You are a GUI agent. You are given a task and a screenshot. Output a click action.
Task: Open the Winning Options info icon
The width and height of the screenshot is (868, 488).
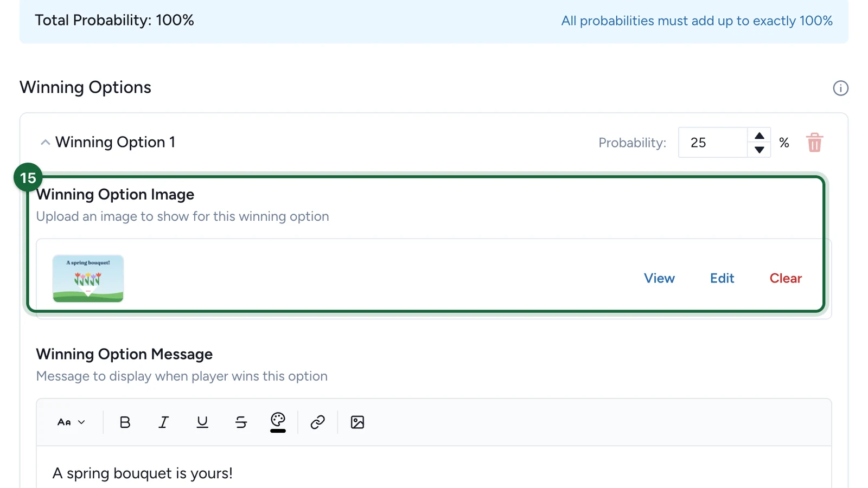pos(840,88)
